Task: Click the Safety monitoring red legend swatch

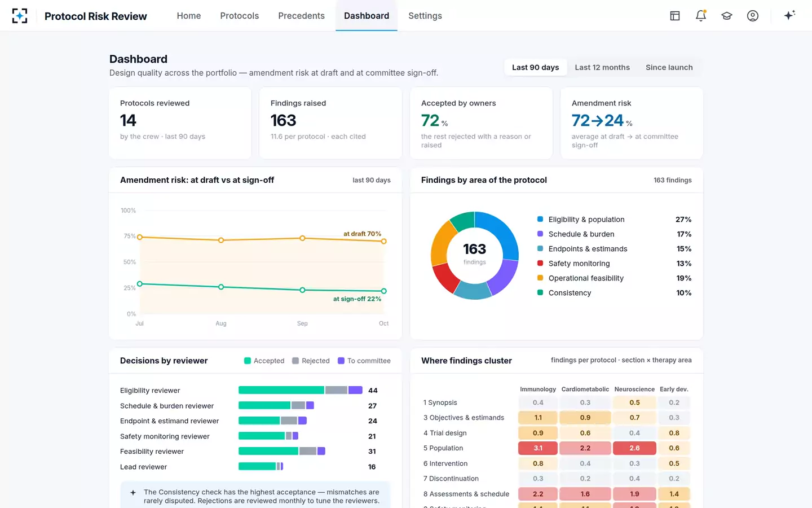Action: pyautogui.click(x=540, y=263)
